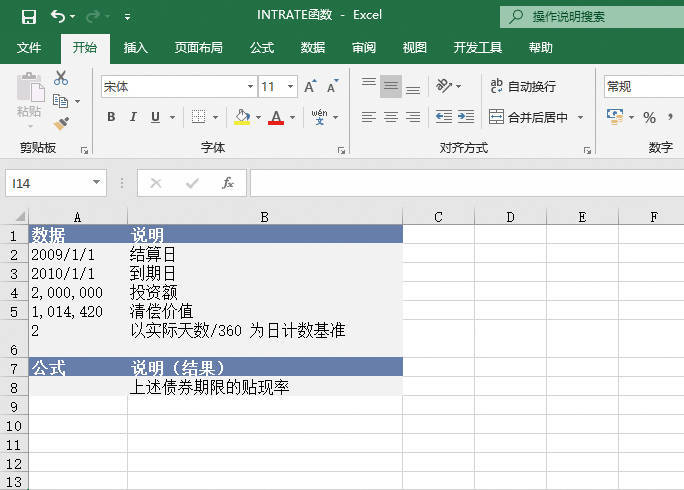684x490 pixels.
Task: Click the Paste (粘贴) button
Action: click(x=29, y=98)
